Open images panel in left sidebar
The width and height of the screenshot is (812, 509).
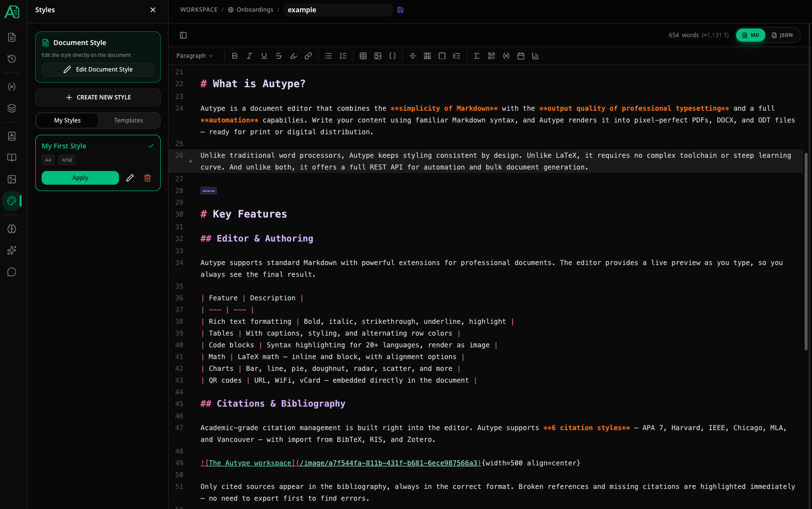pos(12,179)
